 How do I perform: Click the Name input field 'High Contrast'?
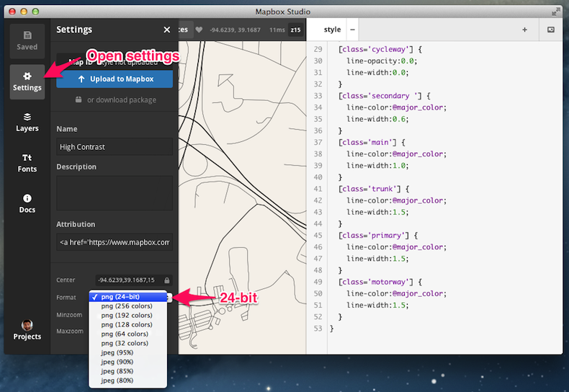coord(115,147)
